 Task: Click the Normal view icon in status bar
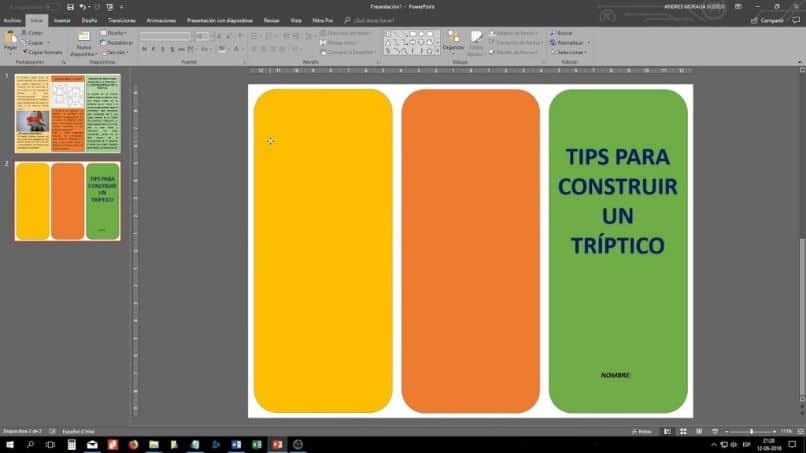[x=667, y=431]
